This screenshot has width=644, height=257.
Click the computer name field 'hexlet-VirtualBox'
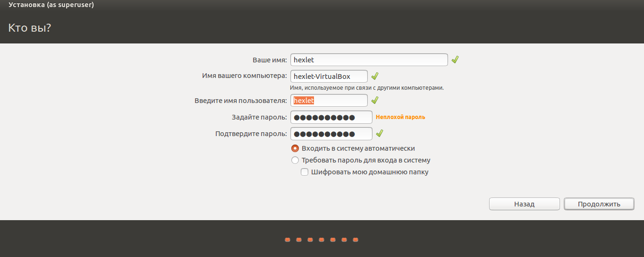tap(329, 76)
